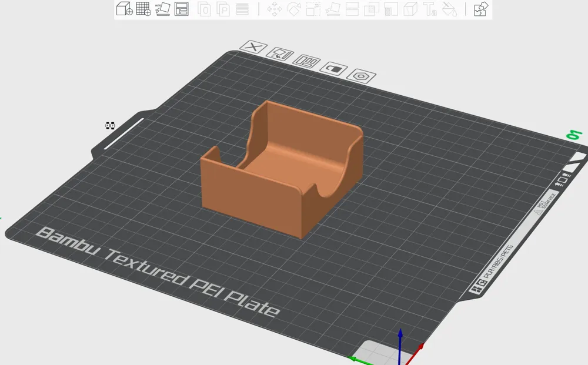This screenshot has height=365, width=588.
Task: Open the Text shape tool
Action: tap(429, 9)
